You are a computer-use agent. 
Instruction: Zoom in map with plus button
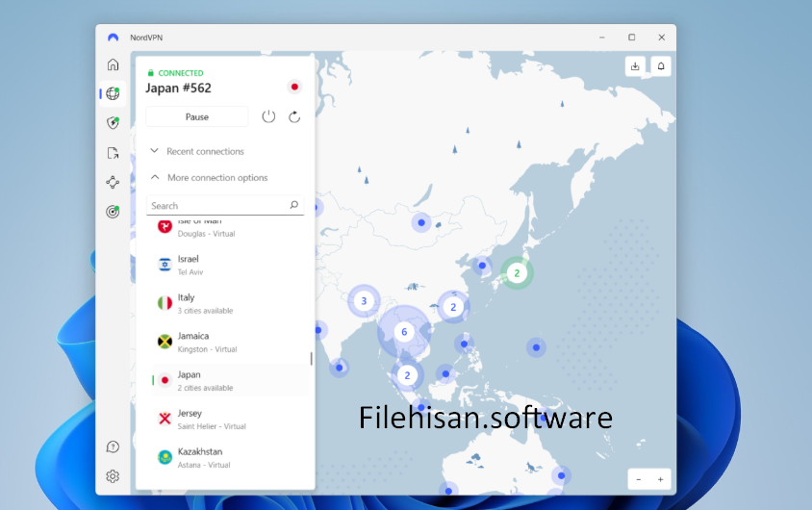[660, 479]
